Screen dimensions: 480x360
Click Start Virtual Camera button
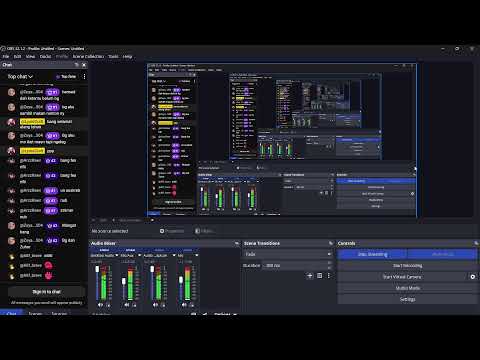(x=402, y=277)
